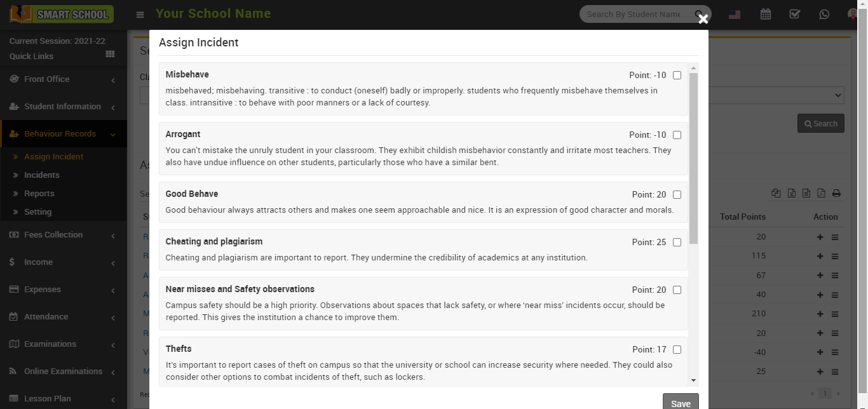The width and height of the screenshot is (868, 409).
Task: Click the print icon above the table
Action: point(836,194)
